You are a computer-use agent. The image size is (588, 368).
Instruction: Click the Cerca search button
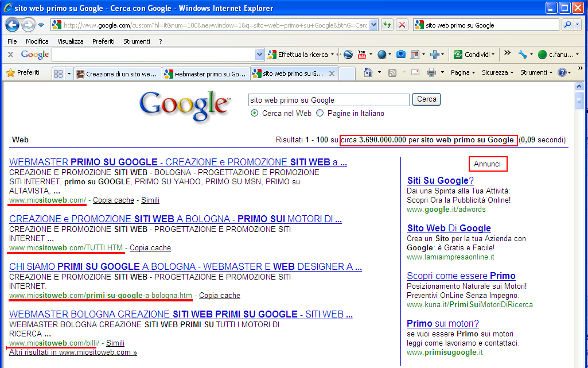pos(426,99)
